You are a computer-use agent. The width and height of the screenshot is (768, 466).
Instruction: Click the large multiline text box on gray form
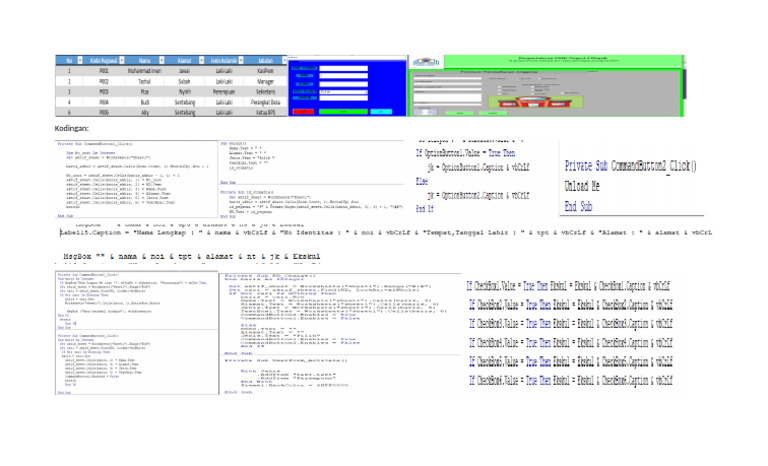(448, 98)
